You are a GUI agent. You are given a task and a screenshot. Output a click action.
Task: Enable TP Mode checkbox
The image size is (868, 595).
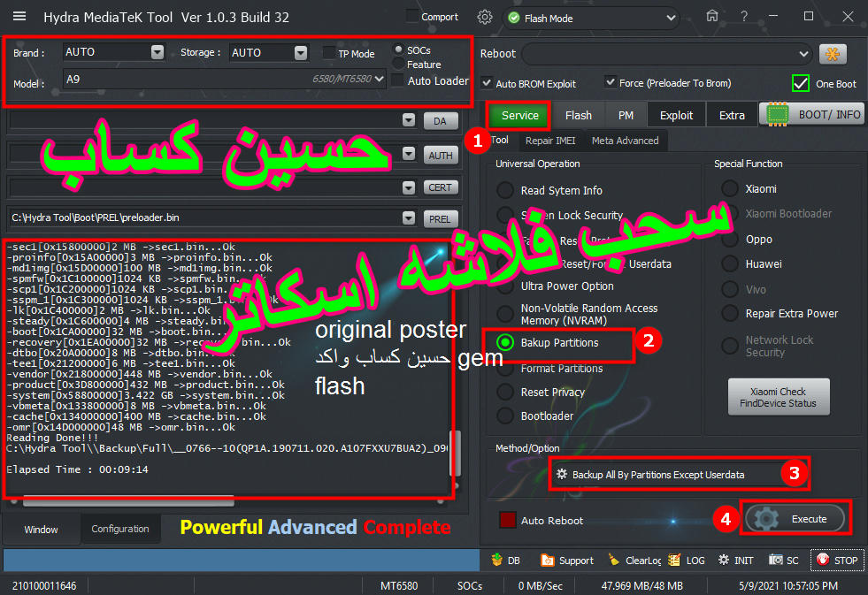click(x=329, y=53)
